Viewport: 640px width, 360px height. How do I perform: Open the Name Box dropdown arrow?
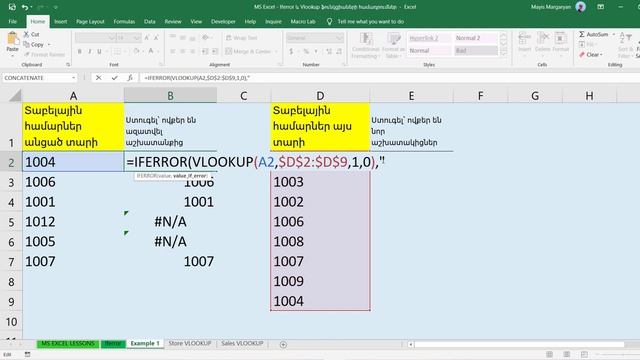(73, 78)
